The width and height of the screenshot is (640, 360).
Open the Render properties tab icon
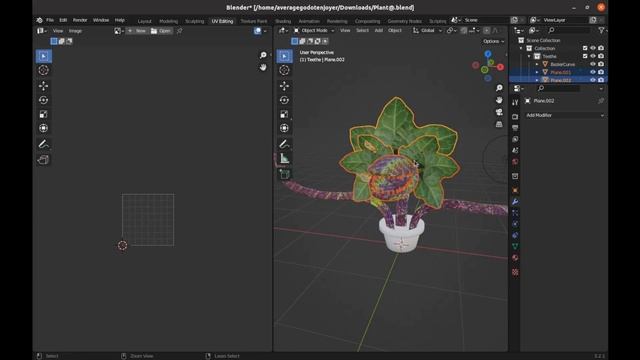tap(515, 117)
